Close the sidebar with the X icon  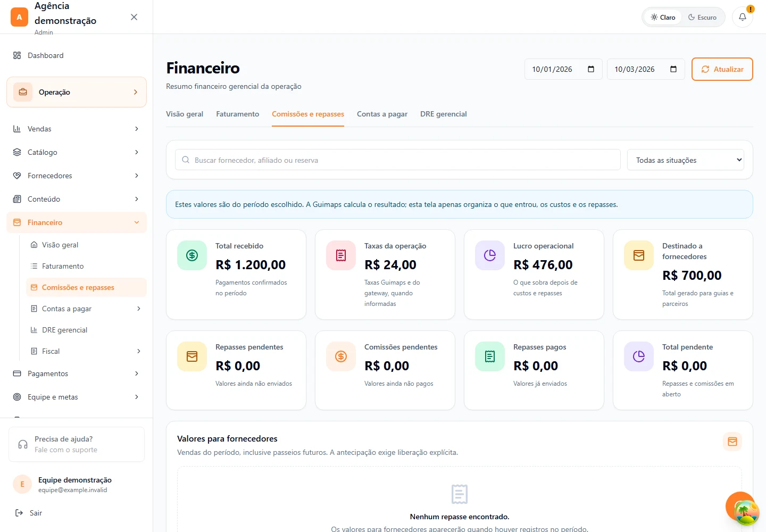click(134, 17)
